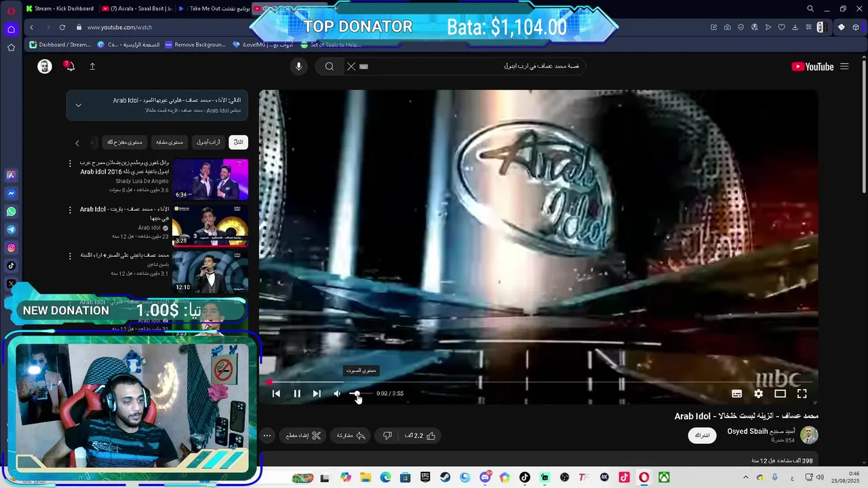The image size is (868, 488).
Task: Open the 12:10 video thumbnail
Action: (210, 271)
